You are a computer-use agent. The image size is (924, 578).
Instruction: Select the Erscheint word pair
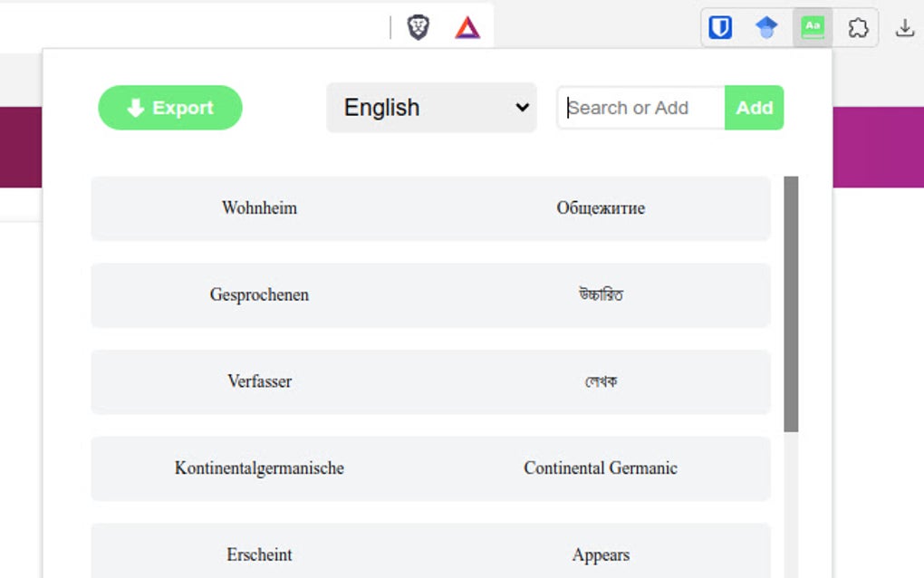[430, 551]
